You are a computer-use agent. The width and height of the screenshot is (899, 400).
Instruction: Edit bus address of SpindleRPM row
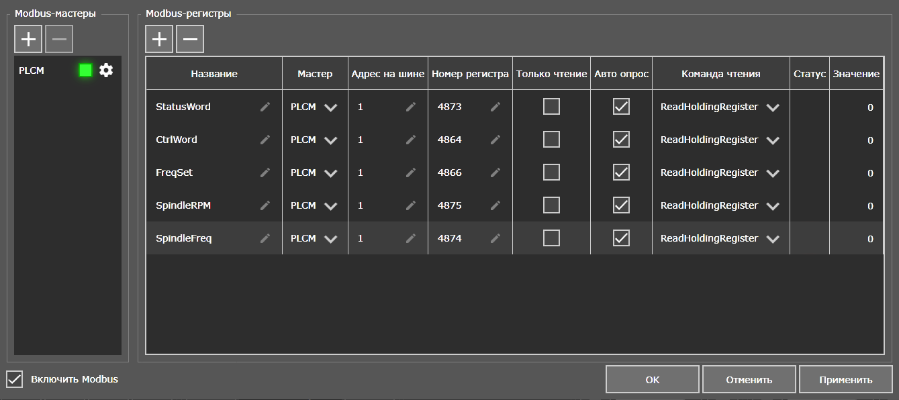tap(410, 206)
